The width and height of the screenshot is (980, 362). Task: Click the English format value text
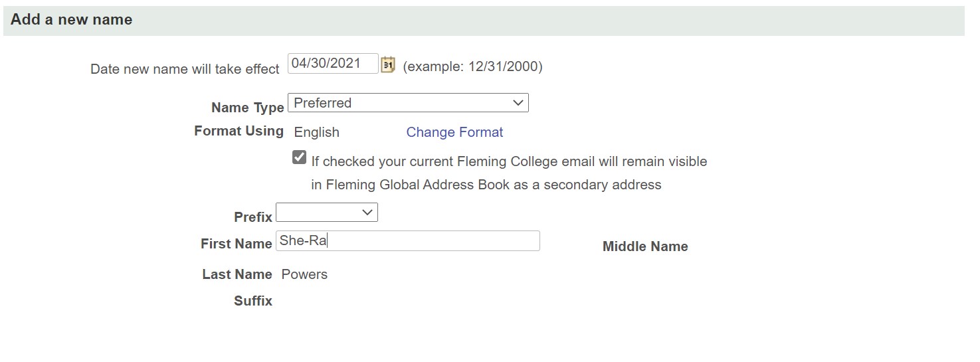[x=316, y=132]
